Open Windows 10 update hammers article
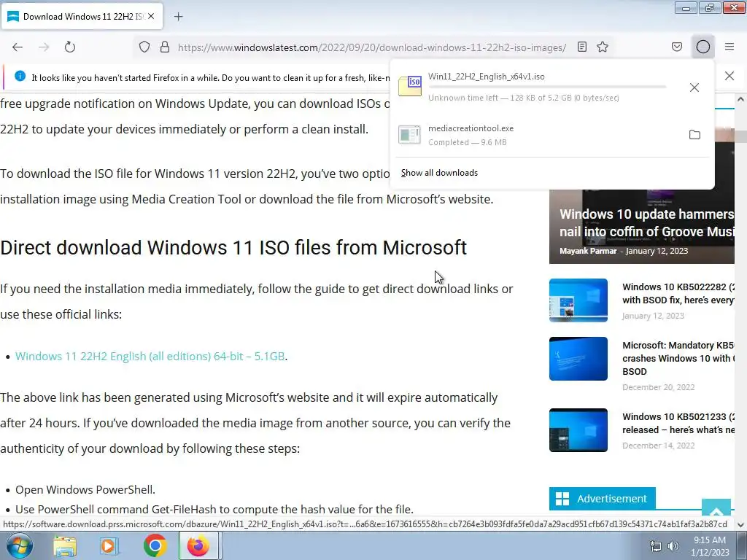The height and width of the screenshot is (560, 747). pyautogui.click(x=646, y=223)
